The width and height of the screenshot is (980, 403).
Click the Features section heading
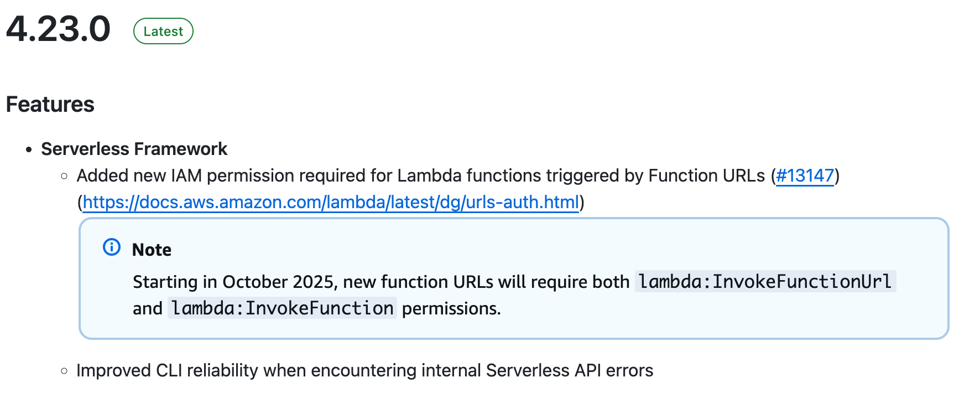click(50, 105)
